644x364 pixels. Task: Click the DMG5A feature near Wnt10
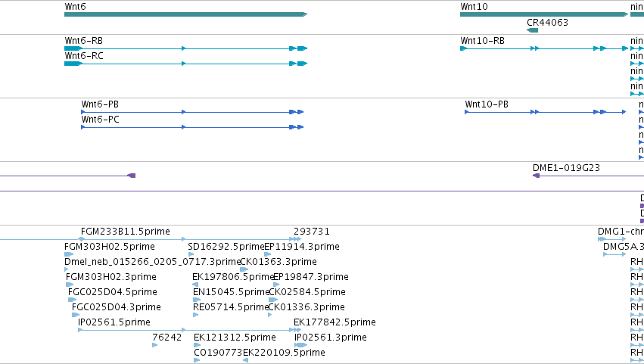614,254
